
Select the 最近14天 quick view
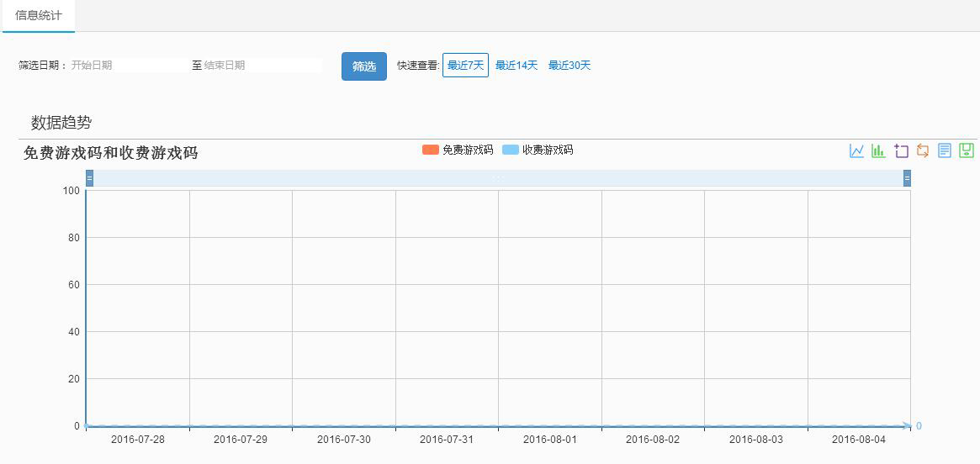(x=516, y=66)
